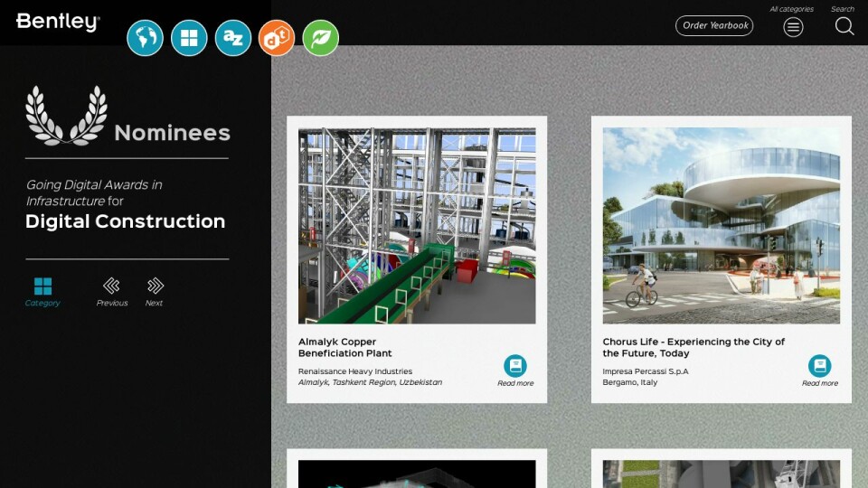Click the laurel wreath nominees emblem
The height and width of the screenshot is (488, 868).
click(66, 115)
